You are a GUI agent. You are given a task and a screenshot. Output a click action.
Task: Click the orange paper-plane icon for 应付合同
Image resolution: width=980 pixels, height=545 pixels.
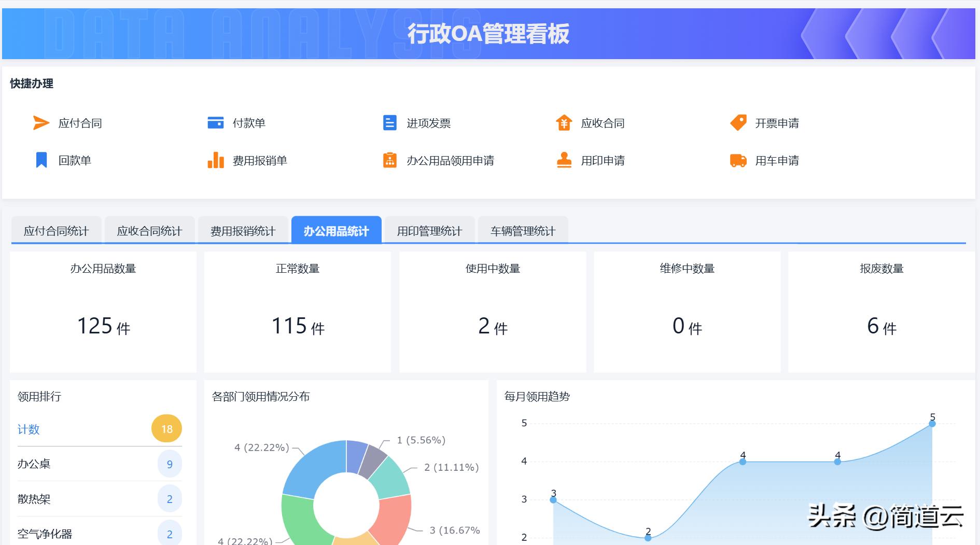tap(41, 123)
